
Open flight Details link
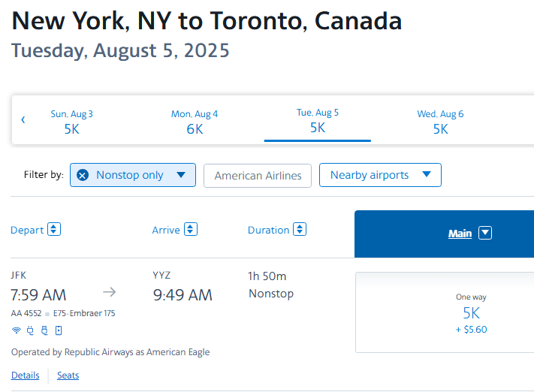click(x=26, y=375)
